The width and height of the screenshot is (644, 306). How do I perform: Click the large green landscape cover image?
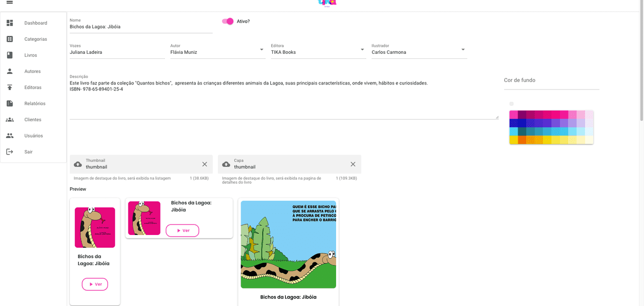point(288,245)
